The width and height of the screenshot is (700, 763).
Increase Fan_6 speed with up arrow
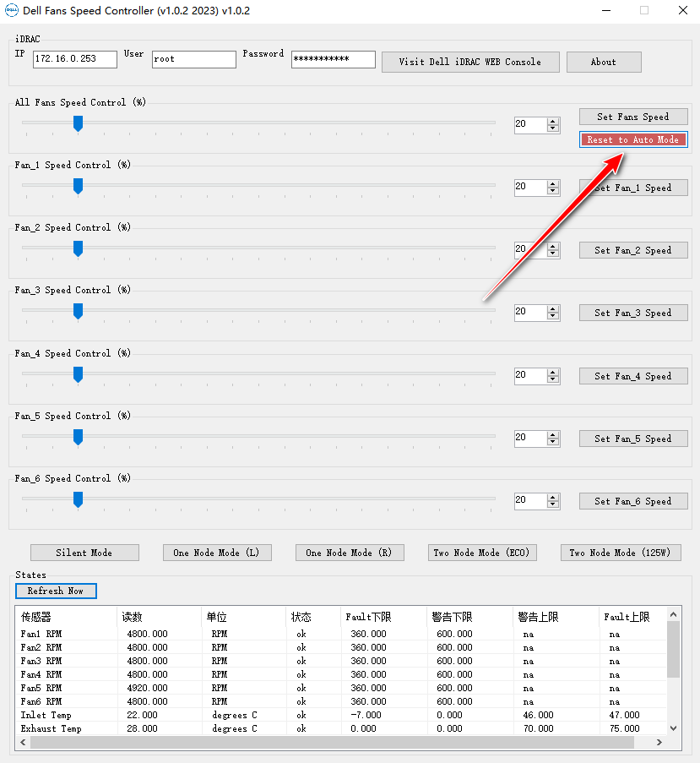tap(553, 498)
